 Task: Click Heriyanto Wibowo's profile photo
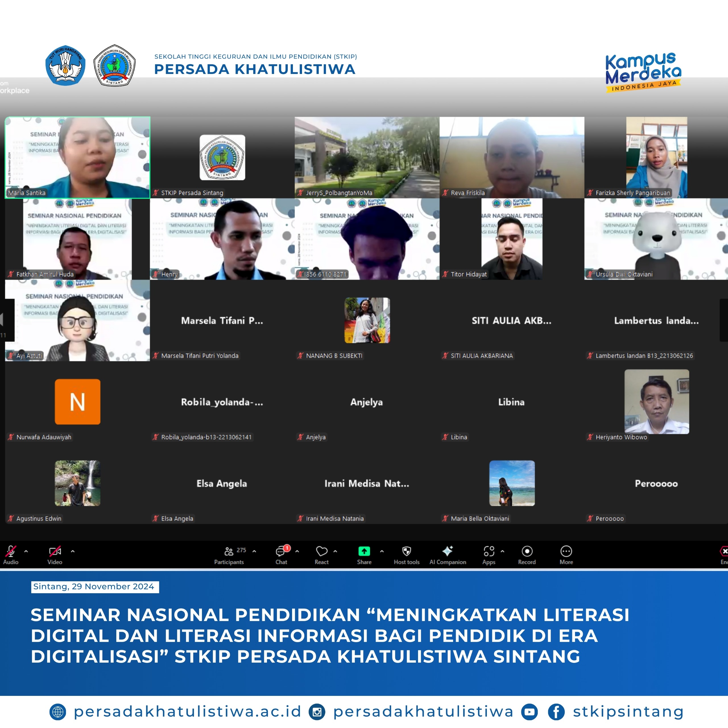pyautogui.click(x=657, y=402)
